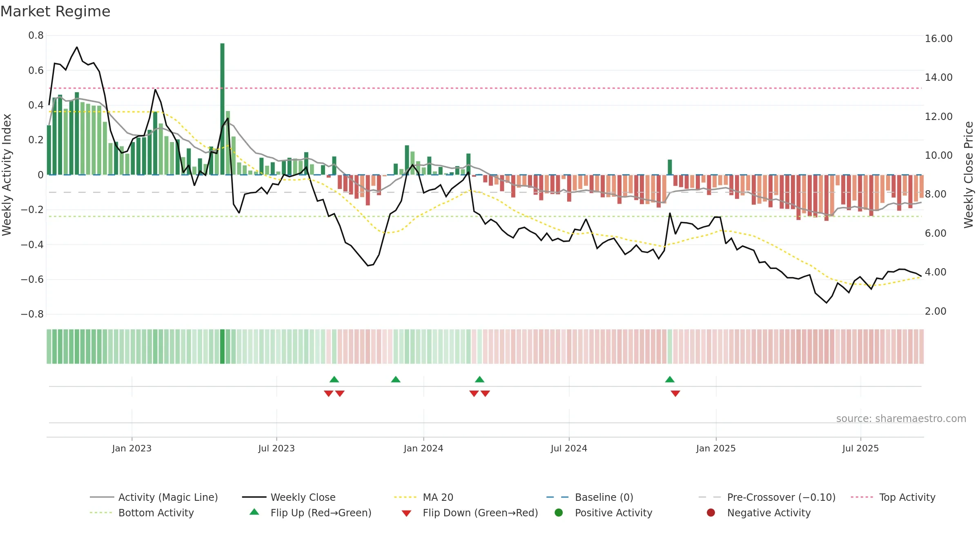Toggle the Top Activity legend entry
This screenshot has width=980, height=551.
click(x=893, y=497)
